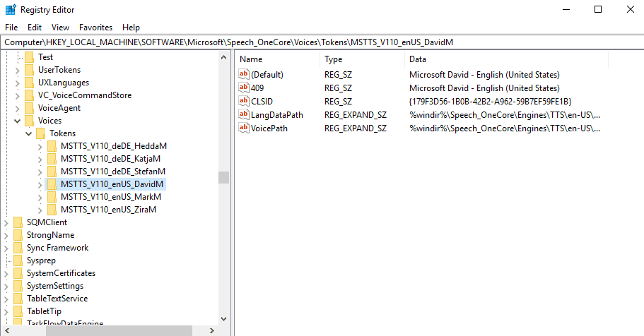This screenshot has width=644, height=336.
Task: Click REG_EXPAND_SZ type in VoicePath row
Action: coord(356,128)
